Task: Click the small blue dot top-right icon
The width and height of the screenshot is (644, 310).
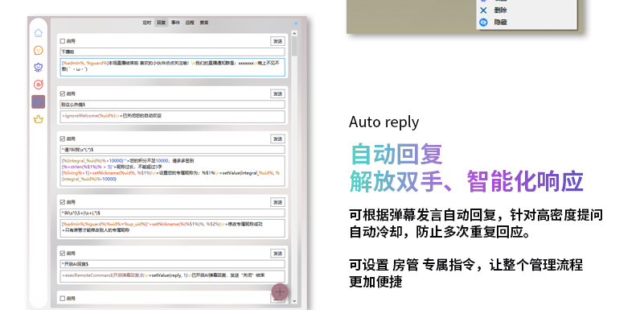Action: (x=295, y=23)
